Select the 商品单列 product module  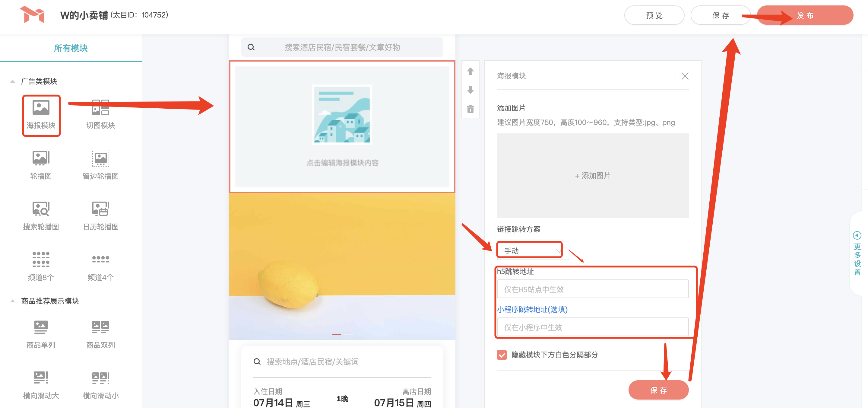click(x=41, y=327)
